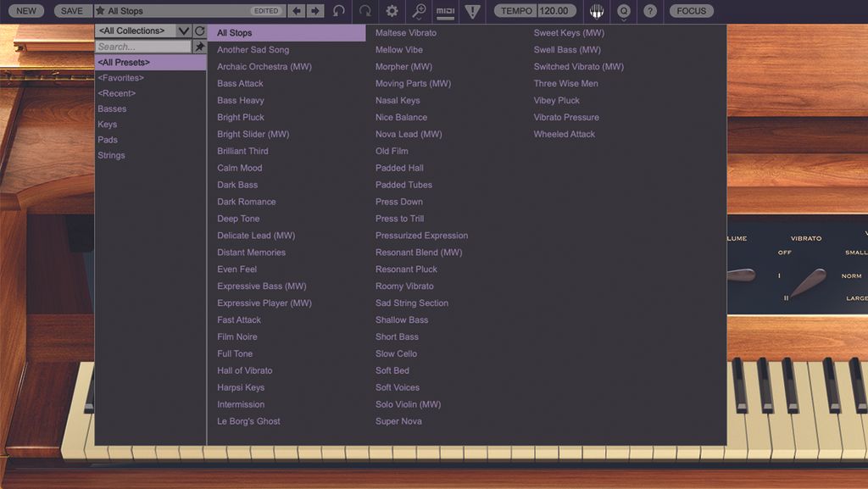Toggle the favorites filter star beside search
This screenshot has height=489, width=868.
tap(200, 47)
